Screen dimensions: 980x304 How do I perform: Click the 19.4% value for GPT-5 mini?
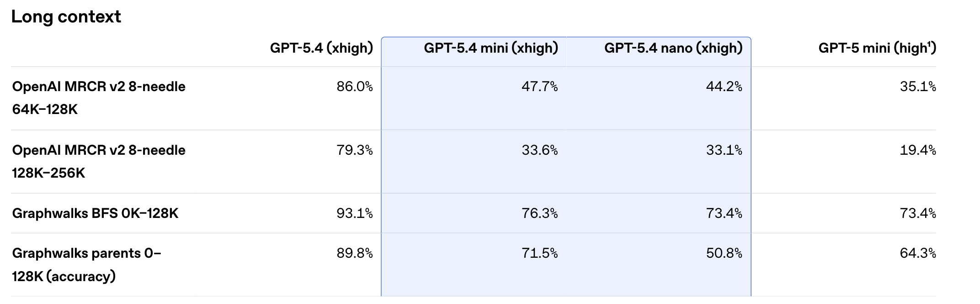click(918, 150)
